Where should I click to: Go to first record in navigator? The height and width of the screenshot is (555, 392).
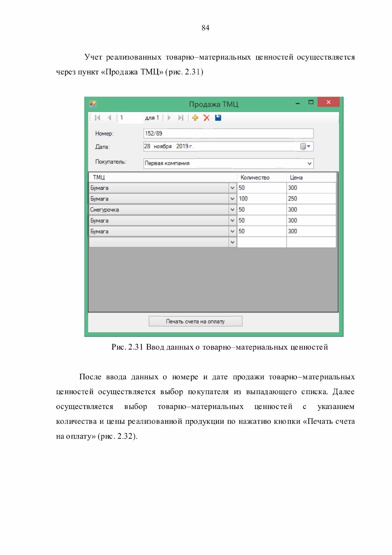pyautogui.click(x=98, y=118)
